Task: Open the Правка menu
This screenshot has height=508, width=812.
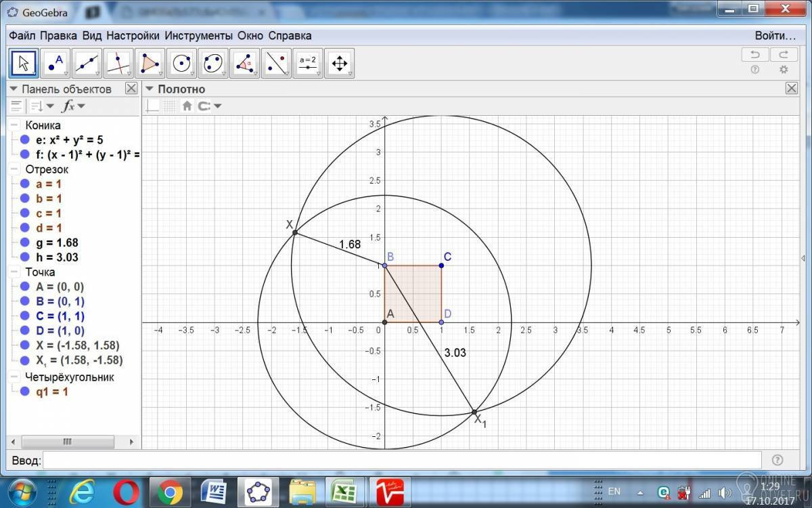Action: tap(60, 35)
